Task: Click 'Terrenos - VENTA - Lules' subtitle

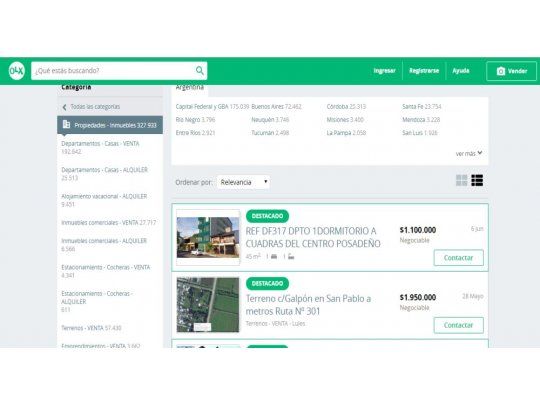Action: pyautogui.click(x=275, y=324)
